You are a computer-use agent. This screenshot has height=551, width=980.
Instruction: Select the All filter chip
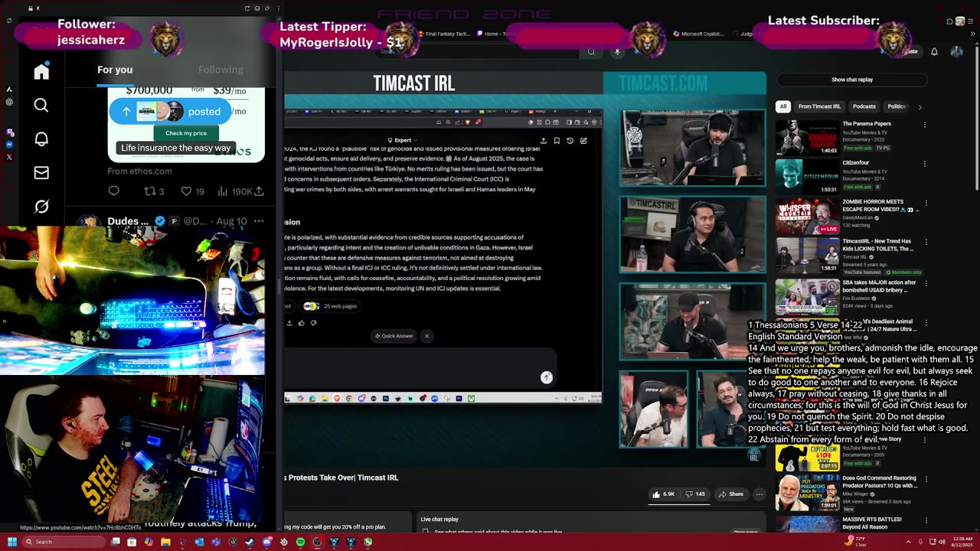point(783,106)
